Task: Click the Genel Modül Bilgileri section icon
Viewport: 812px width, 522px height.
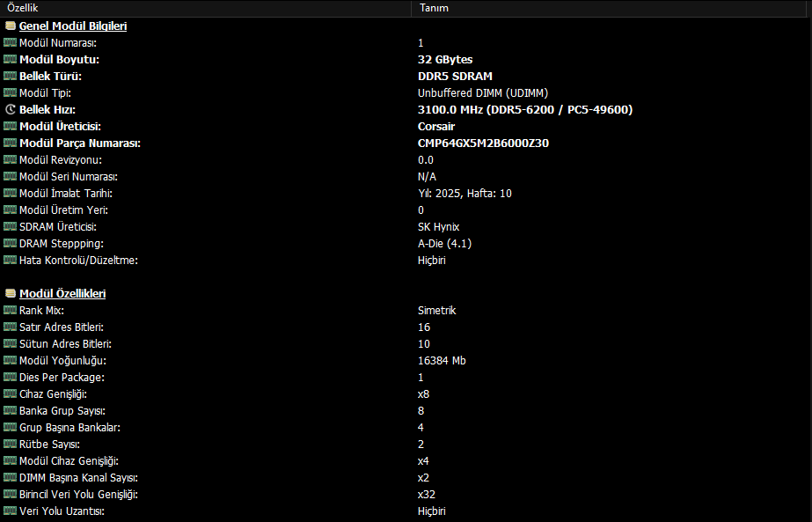Action: [11, 26]
